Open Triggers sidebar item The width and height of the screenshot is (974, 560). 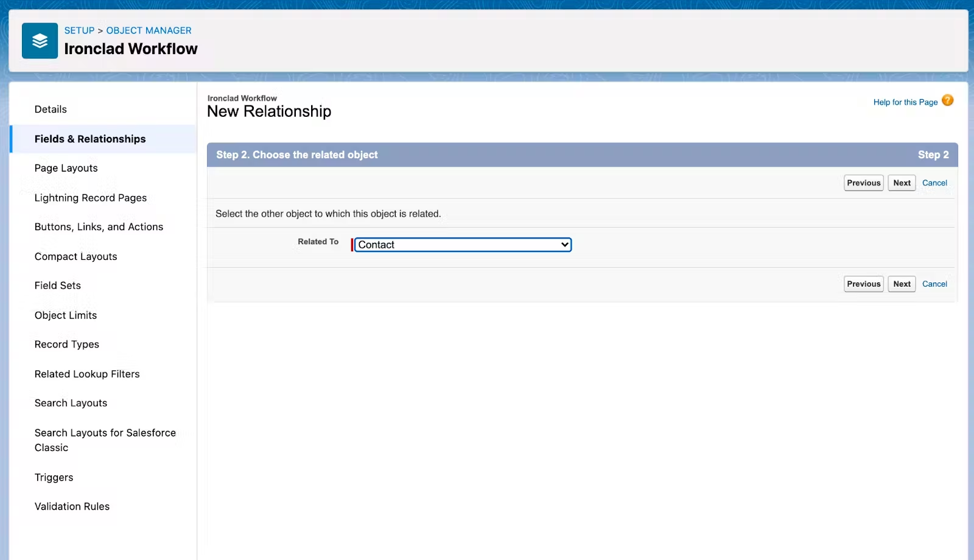pyautogui.click(x=54, y=478)
